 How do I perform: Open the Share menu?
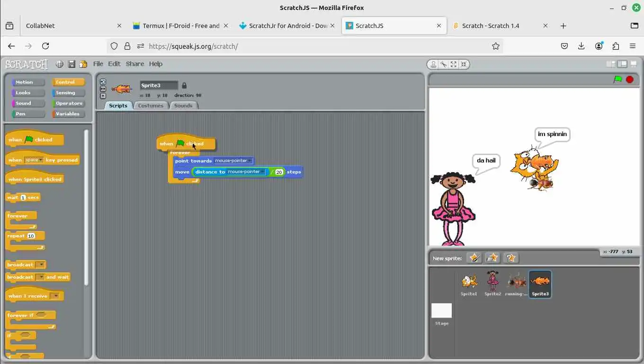pyautogui.click(x=135, y=64)
